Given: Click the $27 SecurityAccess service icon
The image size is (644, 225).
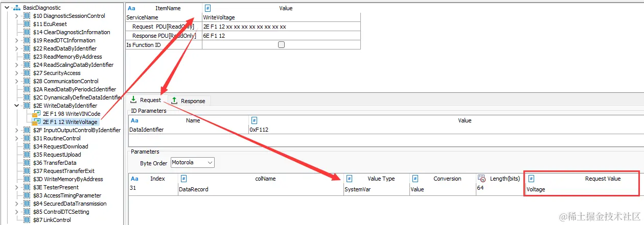Looking at the screenshot, I should 27,73.
